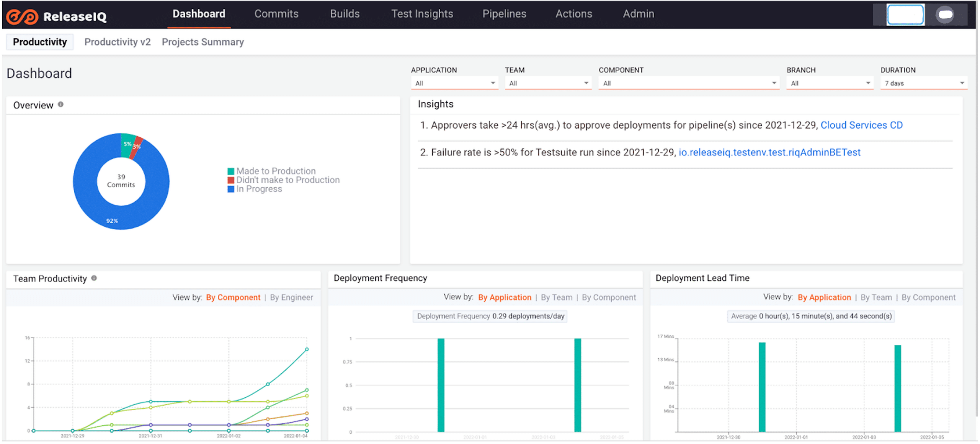Viewport: 980px width, 444px height.
Task: View Deployment Lead Time By Component
Action: pyautogui.click(x=928, y=297)
